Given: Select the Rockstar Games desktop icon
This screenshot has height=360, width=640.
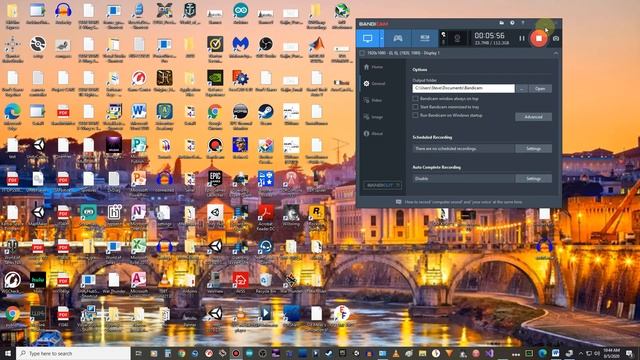Looking at the screenshot, I should point(316,216).
